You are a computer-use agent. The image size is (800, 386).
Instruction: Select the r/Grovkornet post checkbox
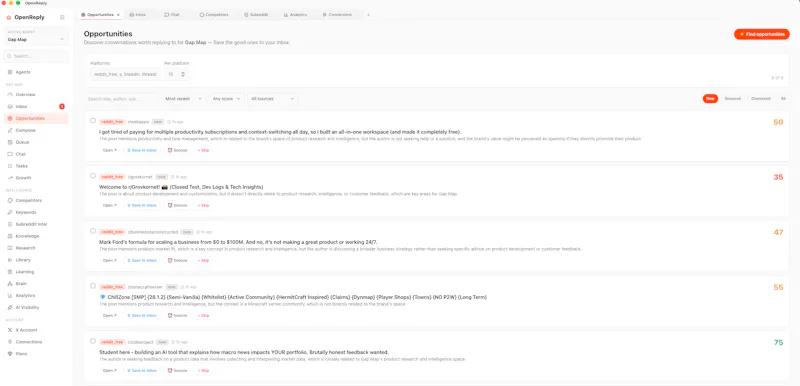[93, 176]
